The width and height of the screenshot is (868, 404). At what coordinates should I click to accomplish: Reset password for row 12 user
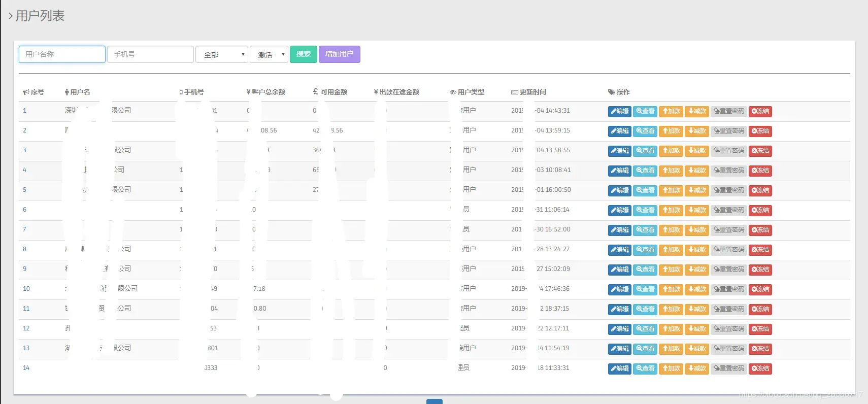coord(729,329)
